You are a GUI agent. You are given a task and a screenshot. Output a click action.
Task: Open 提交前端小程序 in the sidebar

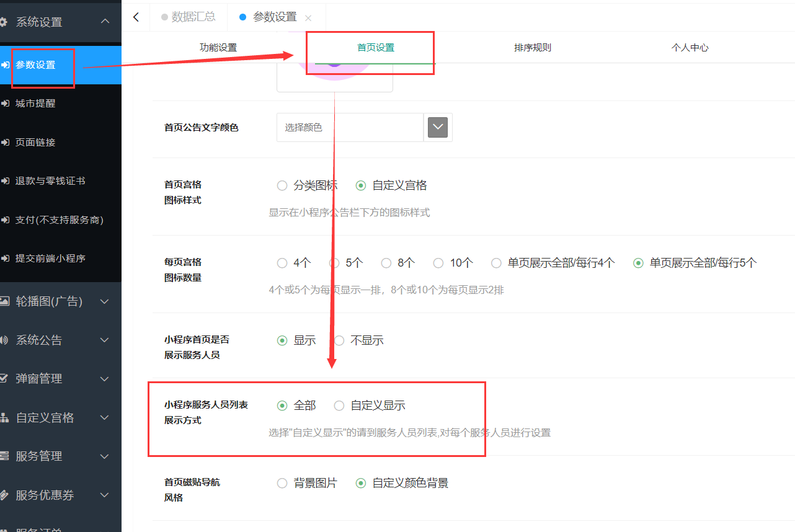click(x=51, y=258)
